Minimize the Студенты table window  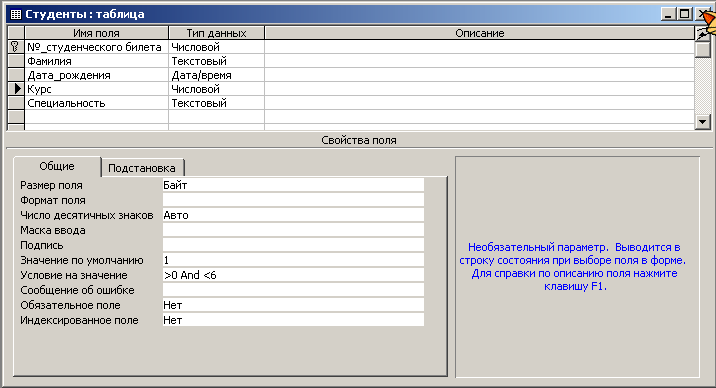pos(669,14)
